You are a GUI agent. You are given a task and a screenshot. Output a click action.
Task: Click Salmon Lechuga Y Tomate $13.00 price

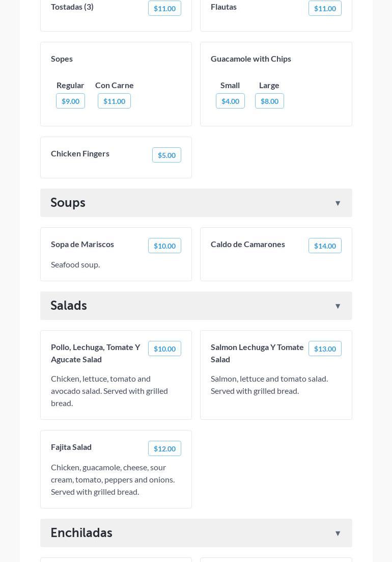point(325,349)
